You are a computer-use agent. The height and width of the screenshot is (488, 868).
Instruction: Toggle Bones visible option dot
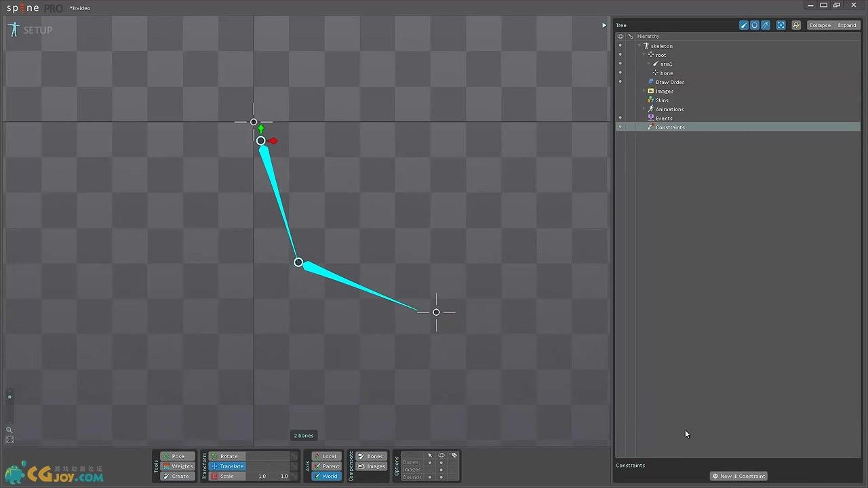tap(441, 462)
